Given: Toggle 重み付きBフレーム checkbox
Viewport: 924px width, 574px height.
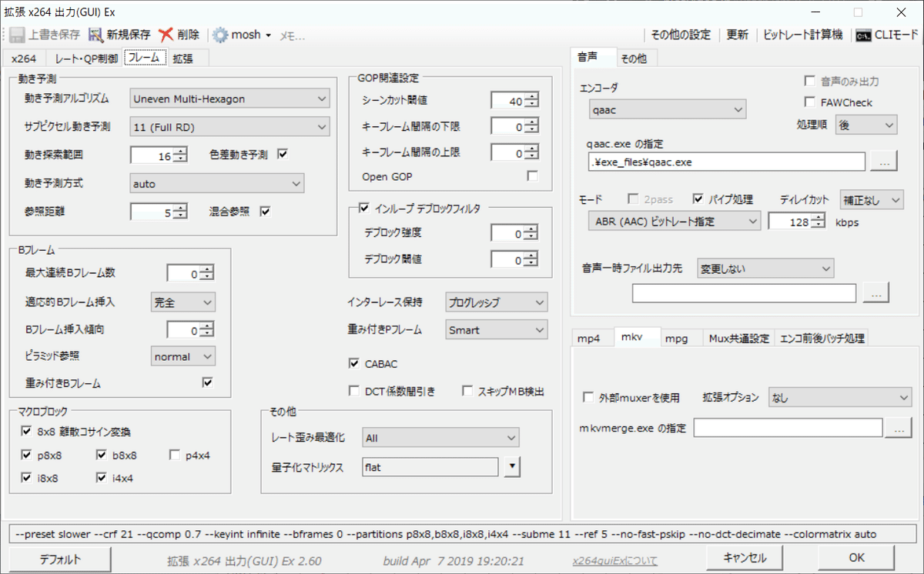Looking at the screenshot, I should (x=207, y=382).
